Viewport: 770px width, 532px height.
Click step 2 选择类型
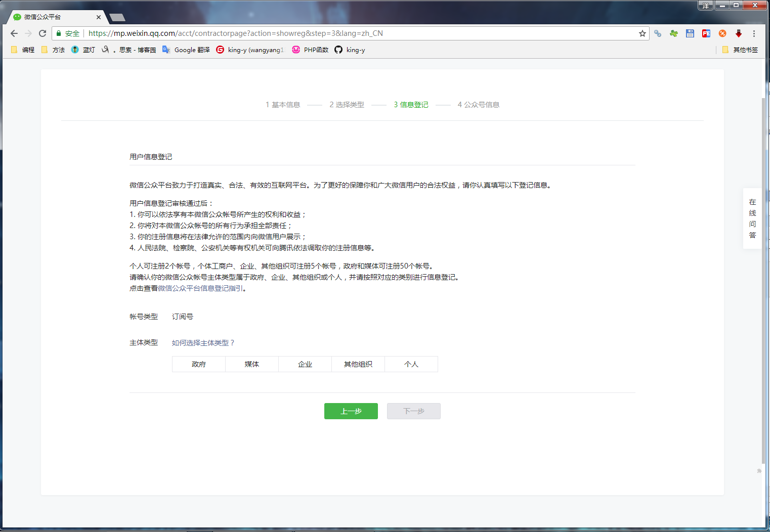[x=347, y=105]
